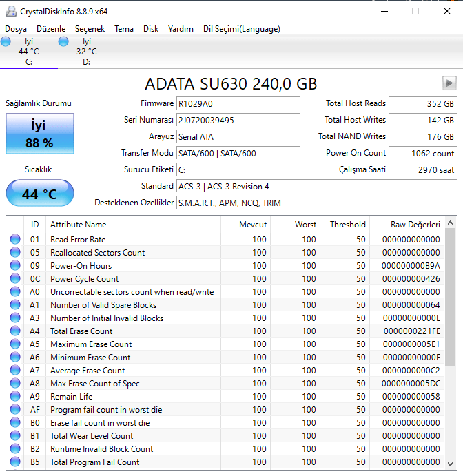Click the status icon for Uncorrectable sectors count

tap(15, 291)
